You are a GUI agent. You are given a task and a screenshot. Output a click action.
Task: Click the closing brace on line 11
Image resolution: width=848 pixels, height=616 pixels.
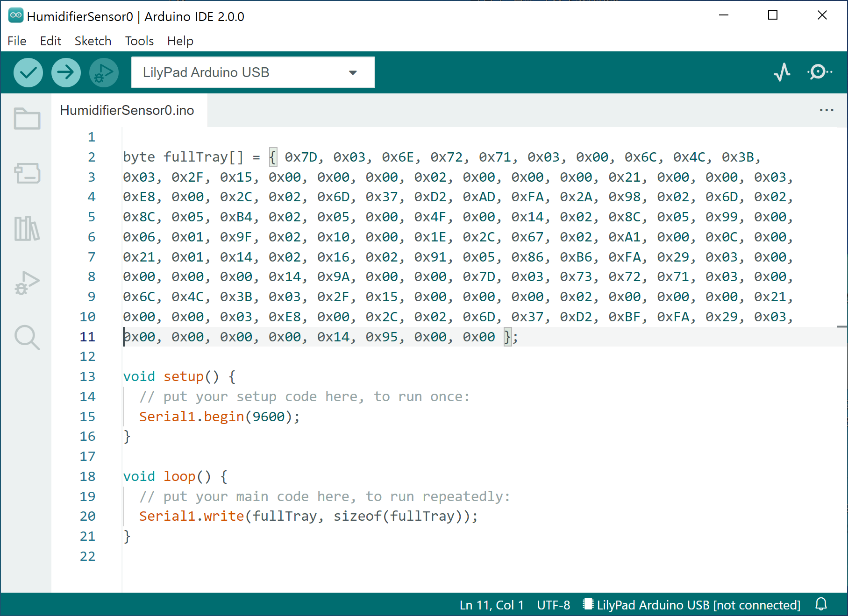[x=507, y=337]
